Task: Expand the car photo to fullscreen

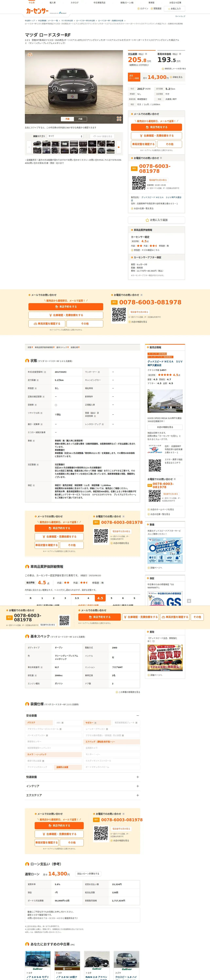Action: tap(119, 119)
